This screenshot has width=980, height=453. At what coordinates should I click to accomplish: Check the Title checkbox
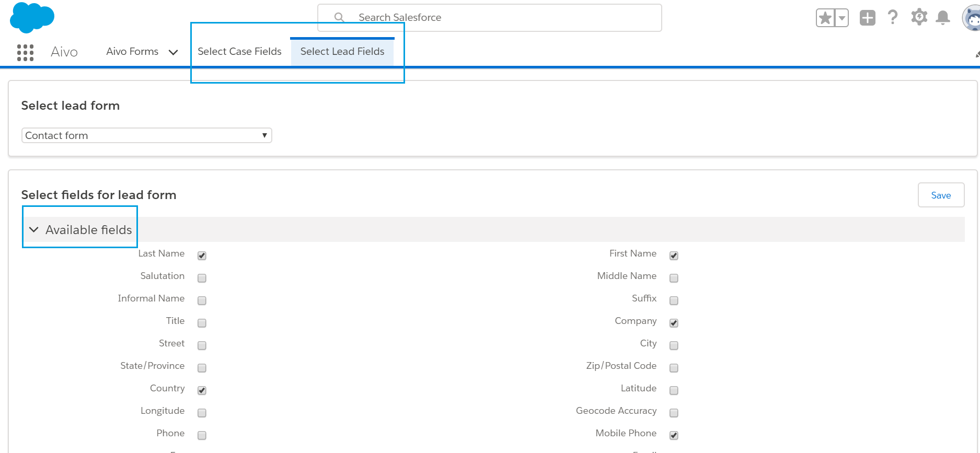pyautogui.click(x=202, y=323)
